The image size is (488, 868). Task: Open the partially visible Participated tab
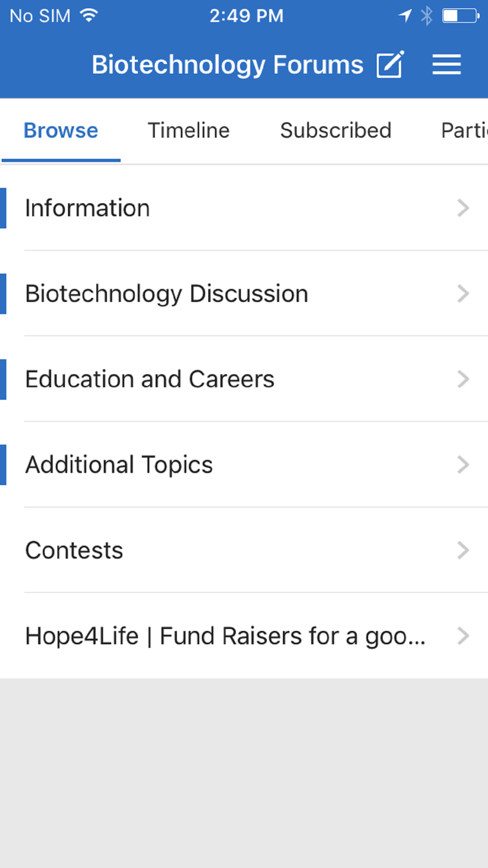pos(464,130)
